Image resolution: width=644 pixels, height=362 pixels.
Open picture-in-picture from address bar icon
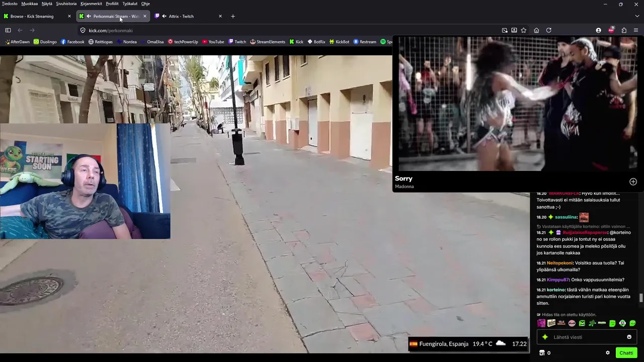(x=505, y=30)
